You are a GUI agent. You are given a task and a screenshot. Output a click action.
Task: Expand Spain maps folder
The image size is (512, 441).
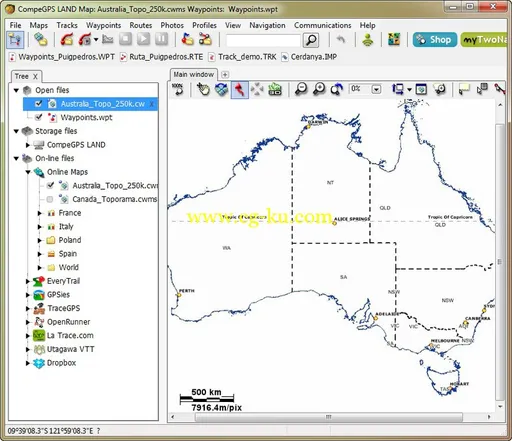click(x=40, y=254)
